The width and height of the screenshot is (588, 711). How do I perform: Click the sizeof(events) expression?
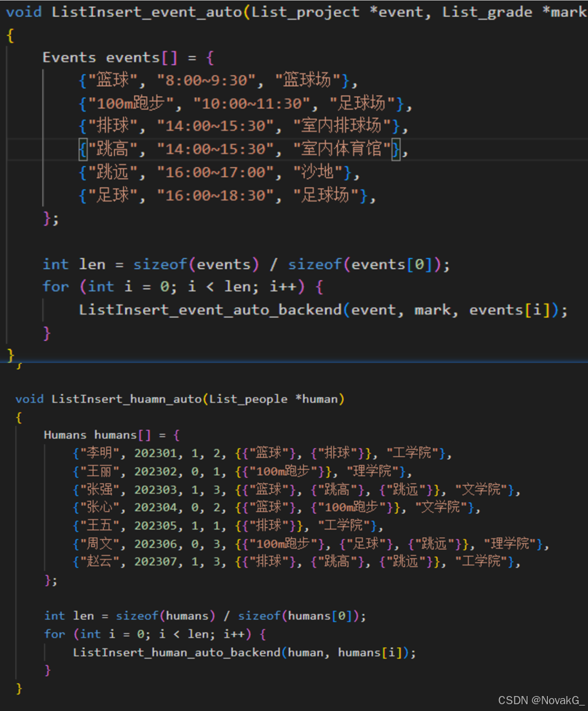(x=196, y=264)
